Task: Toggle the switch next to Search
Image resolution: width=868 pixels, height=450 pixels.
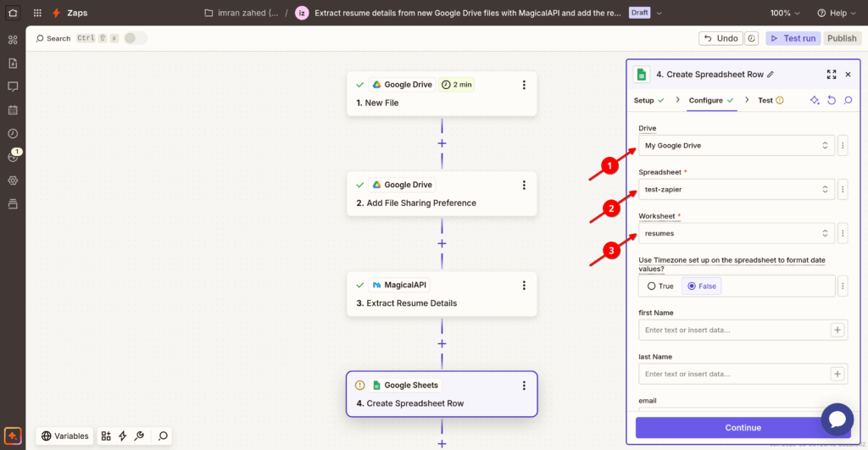Action: click(x=135, y=38)
